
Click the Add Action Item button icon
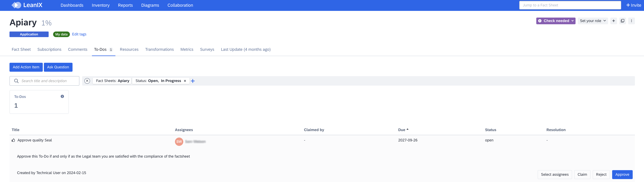coord(26,67)
